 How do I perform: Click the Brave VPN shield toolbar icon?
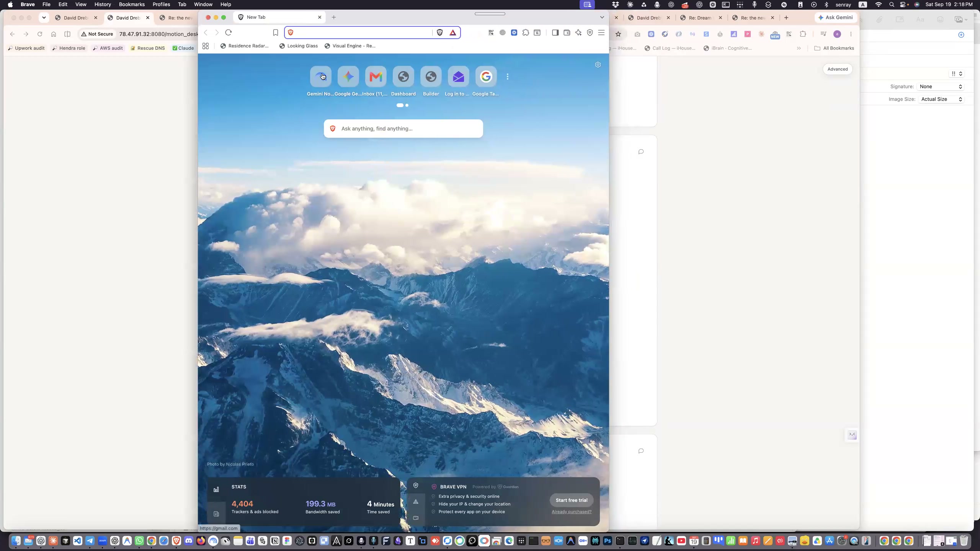(590, 33)
